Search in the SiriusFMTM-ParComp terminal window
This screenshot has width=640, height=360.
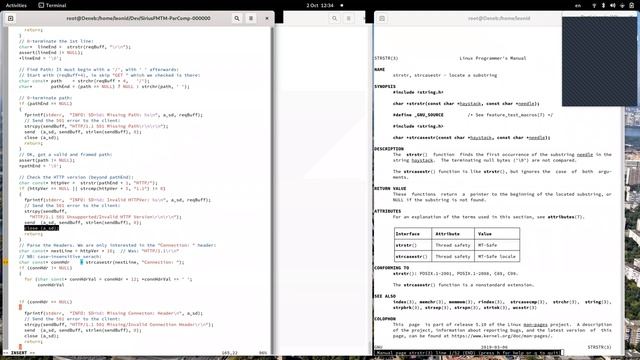(237, 18)
